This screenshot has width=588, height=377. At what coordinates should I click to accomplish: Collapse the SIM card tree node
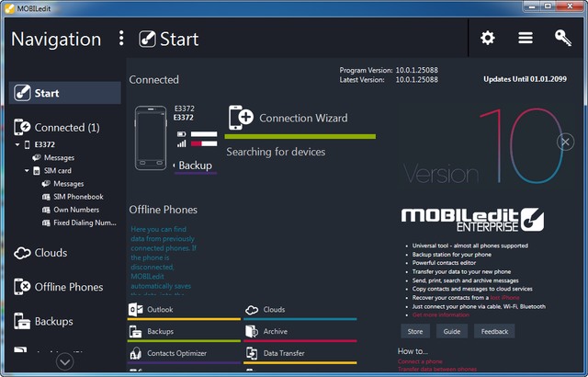[27, 171]
